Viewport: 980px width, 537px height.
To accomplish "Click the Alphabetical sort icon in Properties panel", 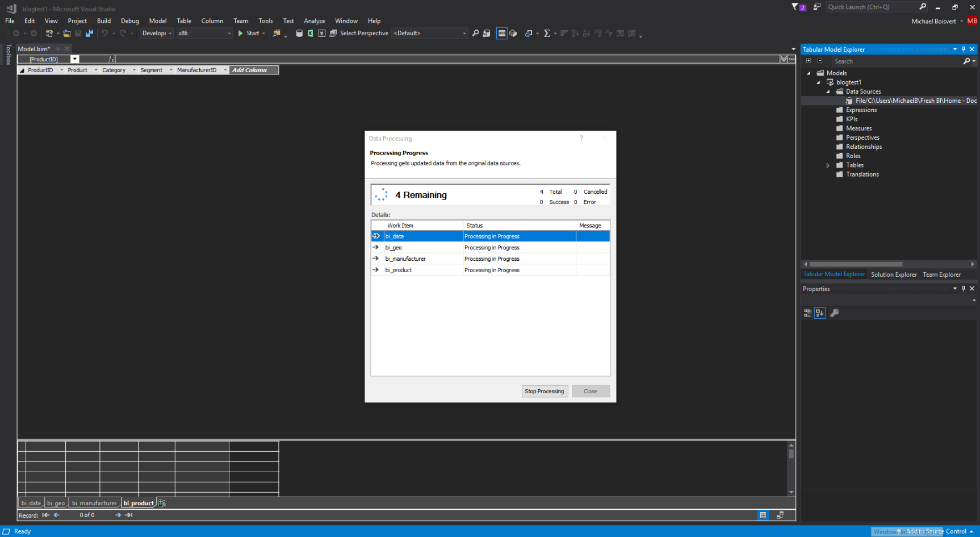I will coord(820,313).
